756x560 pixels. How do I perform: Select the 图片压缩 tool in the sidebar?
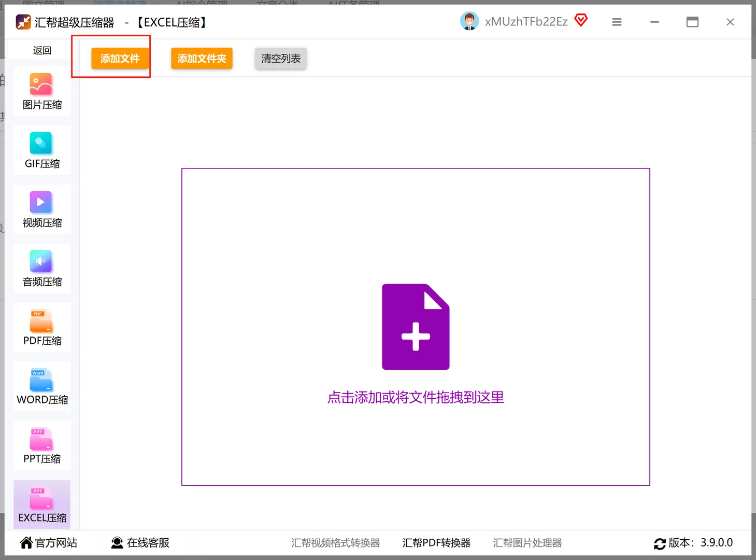(41, 91)
